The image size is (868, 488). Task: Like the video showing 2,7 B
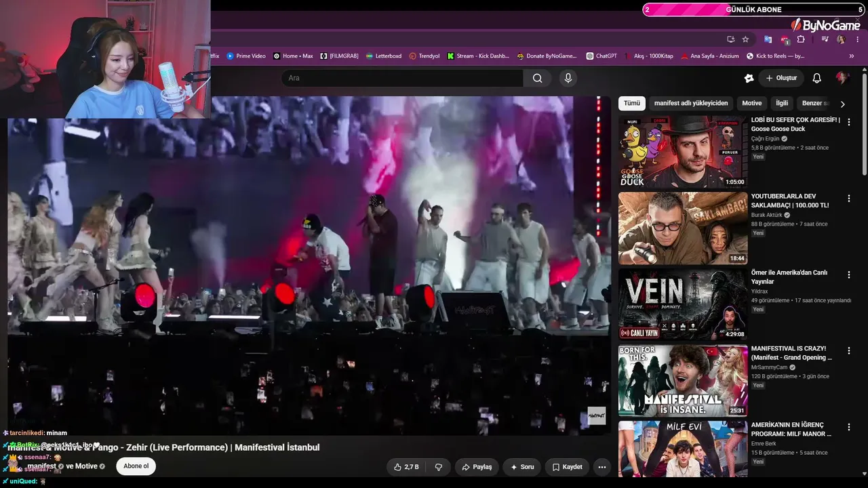tap(406, 467)
